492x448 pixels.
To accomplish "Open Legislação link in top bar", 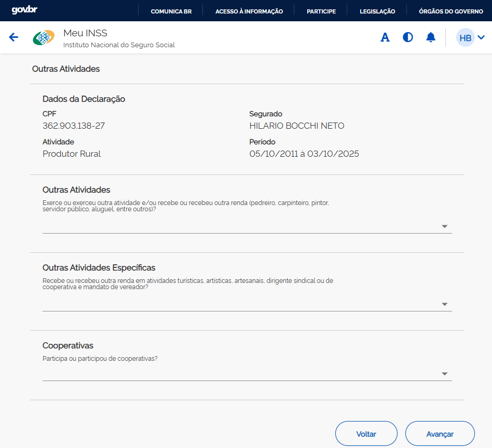I will point(377,11).
